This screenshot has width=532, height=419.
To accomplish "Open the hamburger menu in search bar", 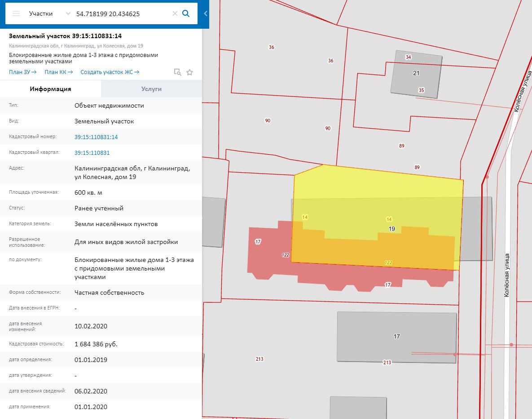I will [x=16, y=13].
